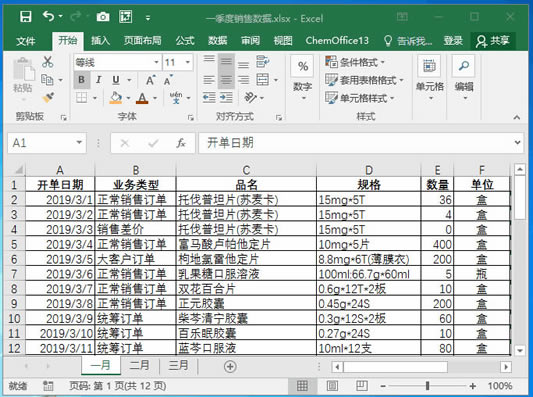
Task: Open the font size 11 dropdown
Action: (188, 62)
